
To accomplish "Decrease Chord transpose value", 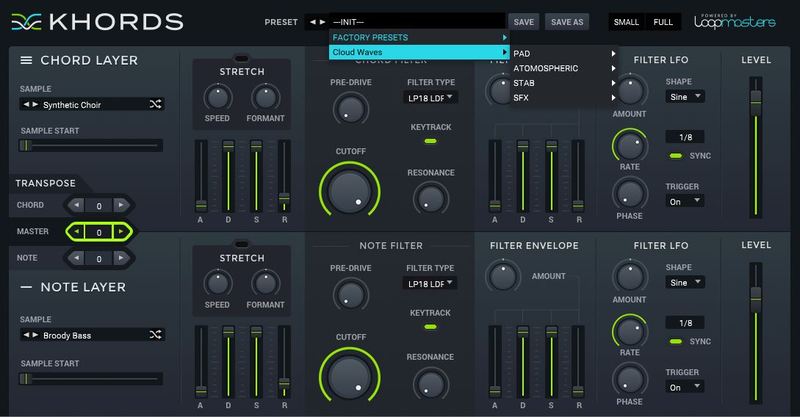I will [x=77, y=205].
